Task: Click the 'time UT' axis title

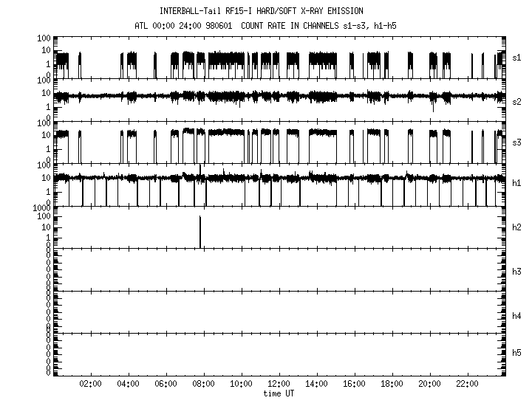Action: point(279,394)
